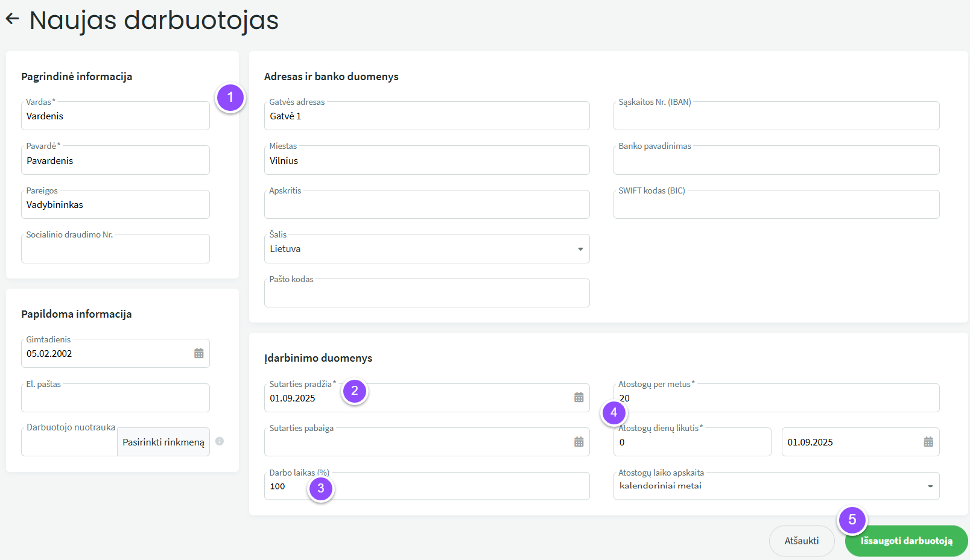Open calendar for vacation balance date
970x560 pixels.
[x=928, y=442]
